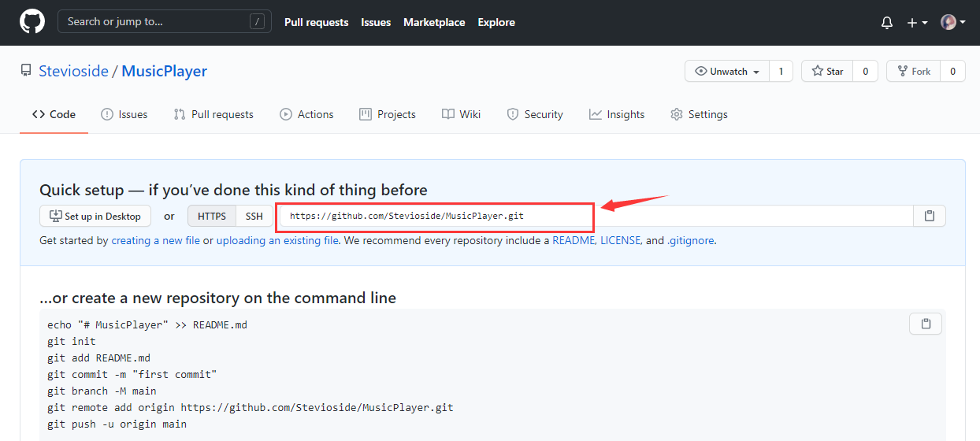This screenshot has height=441, width=980.
Task: Copy the command line setup snippet
Action: point(926,324)
